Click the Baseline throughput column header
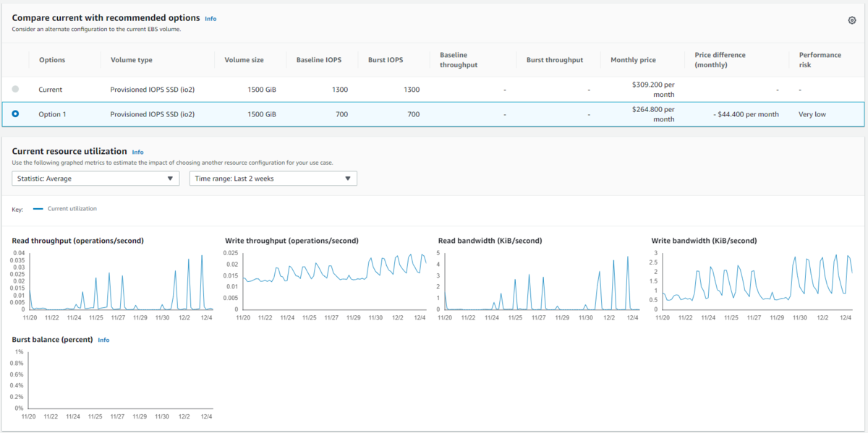 (459, 60)
